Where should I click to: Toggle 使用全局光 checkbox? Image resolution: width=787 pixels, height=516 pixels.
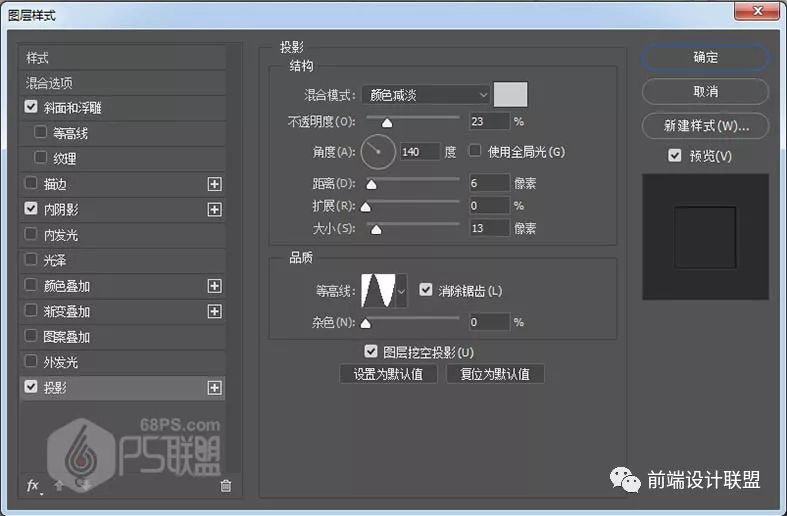pyautogui.click(x=474, y=151)
